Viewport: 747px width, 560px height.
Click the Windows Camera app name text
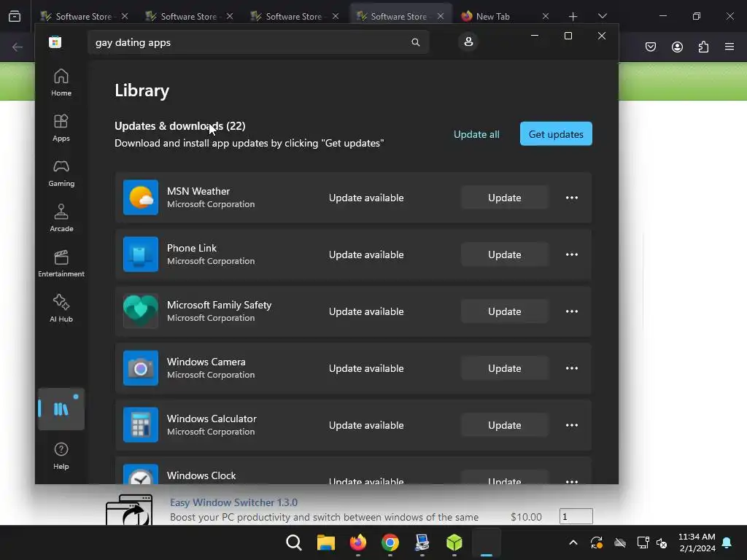click(x=206, y=362)
